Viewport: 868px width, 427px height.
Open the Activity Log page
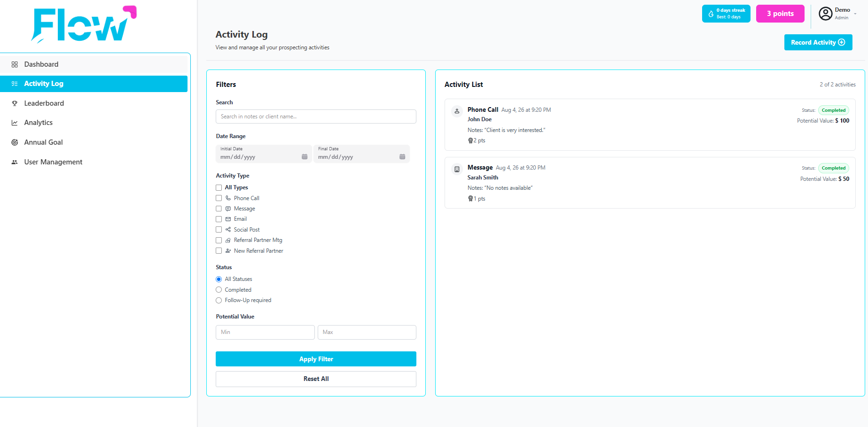tap(94, 84)
